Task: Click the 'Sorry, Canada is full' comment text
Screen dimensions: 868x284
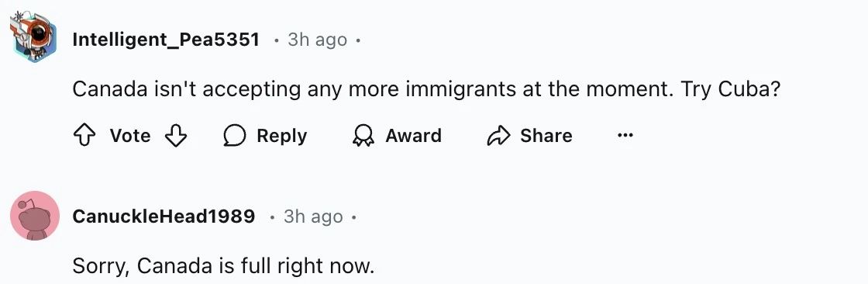Action: point(224,266)
